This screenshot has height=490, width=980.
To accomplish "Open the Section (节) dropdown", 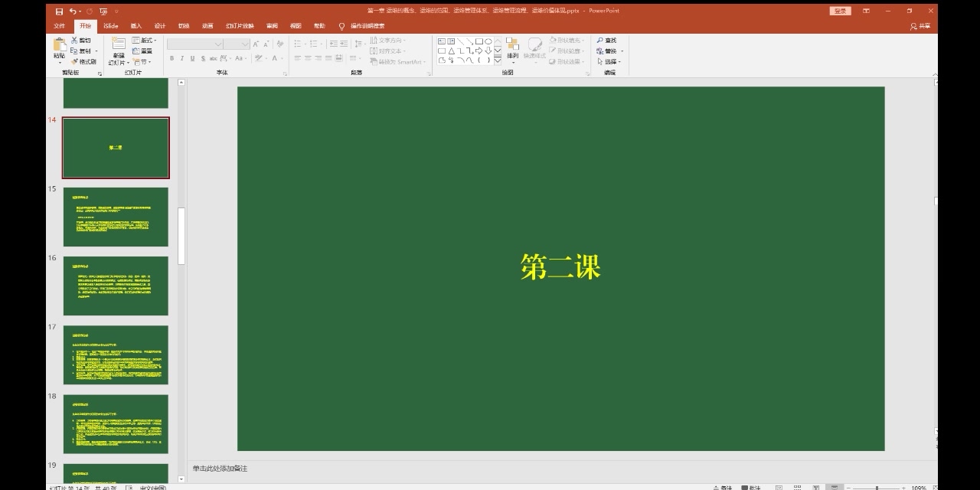I will coord(142,61).
